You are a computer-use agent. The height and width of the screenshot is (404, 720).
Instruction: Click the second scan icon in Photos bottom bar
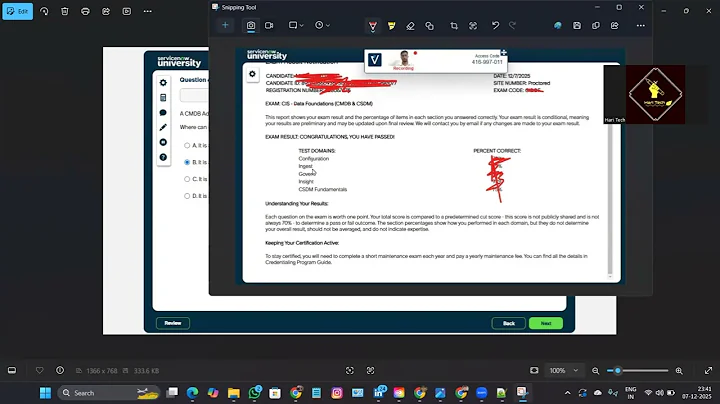[x=371, y=370]
